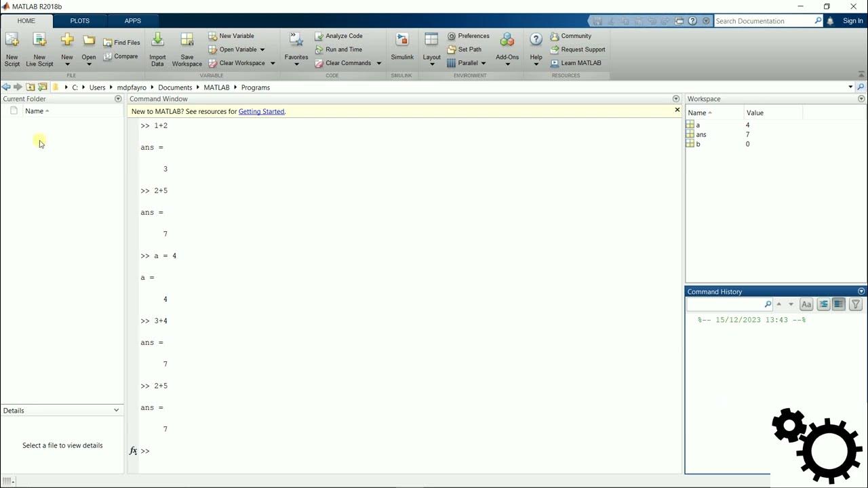Collapse the Details panel
The width and height of the screenshot is (868, 488).
click(116, 410)
